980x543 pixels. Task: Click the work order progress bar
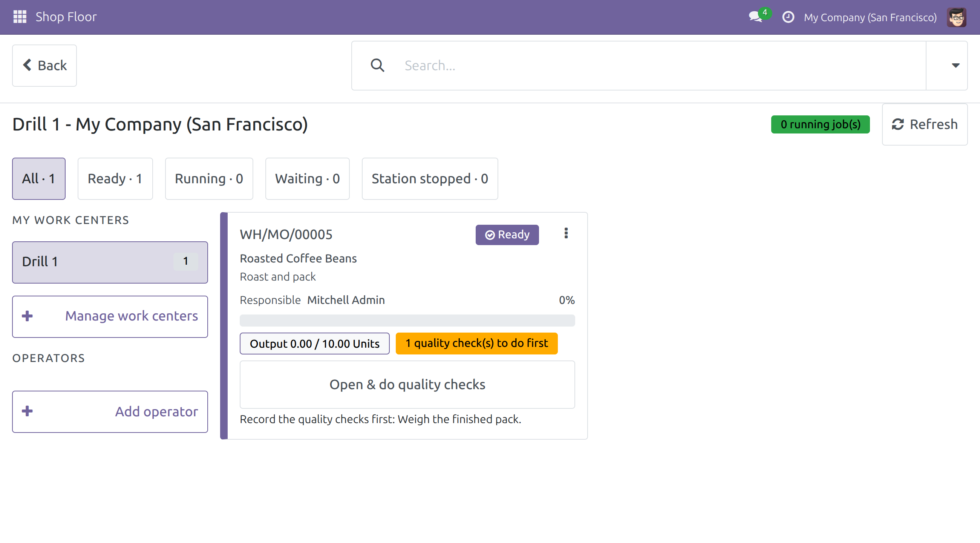pos(407,321)
